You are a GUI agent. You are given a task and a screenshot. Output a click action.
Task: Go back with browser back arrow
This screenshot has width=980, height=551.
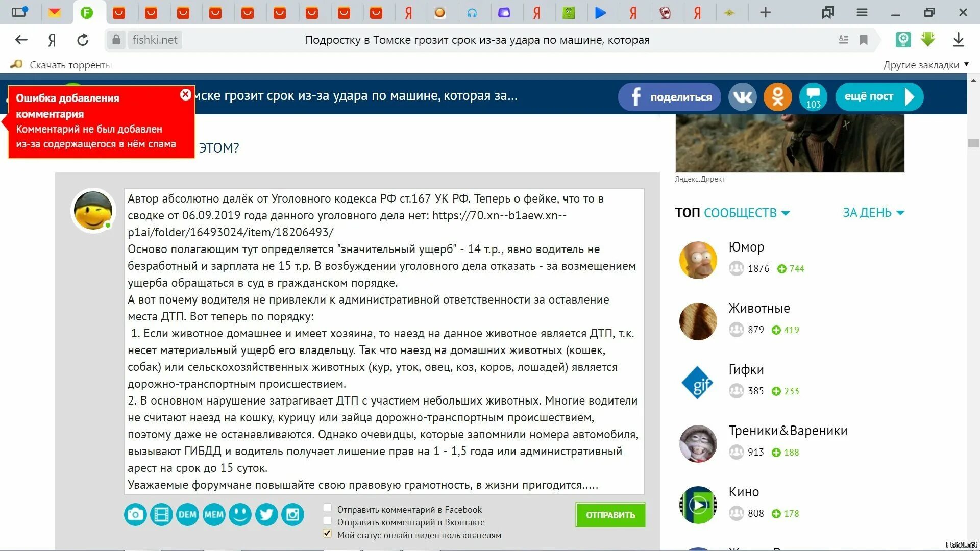tap(21, 40)
